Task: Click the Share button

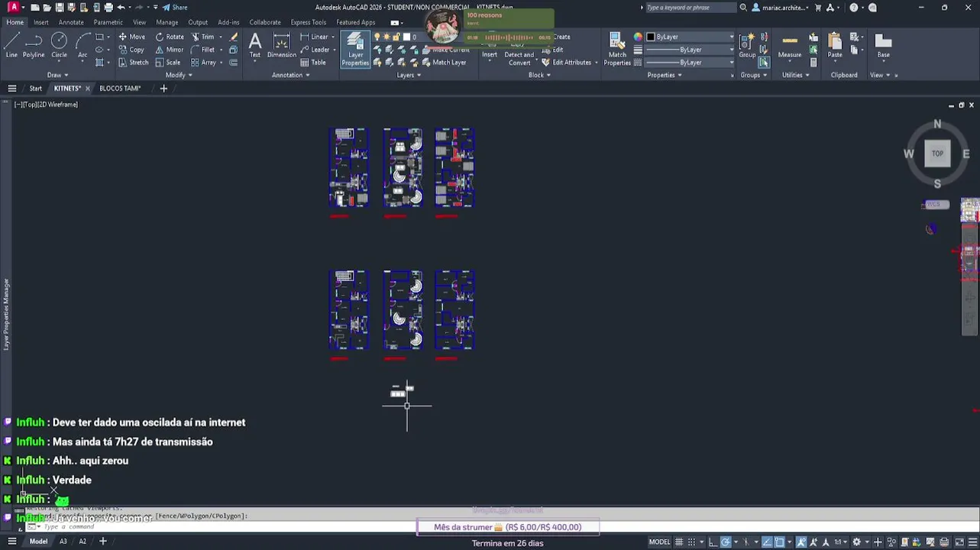Action: click(x=175, y=8)
